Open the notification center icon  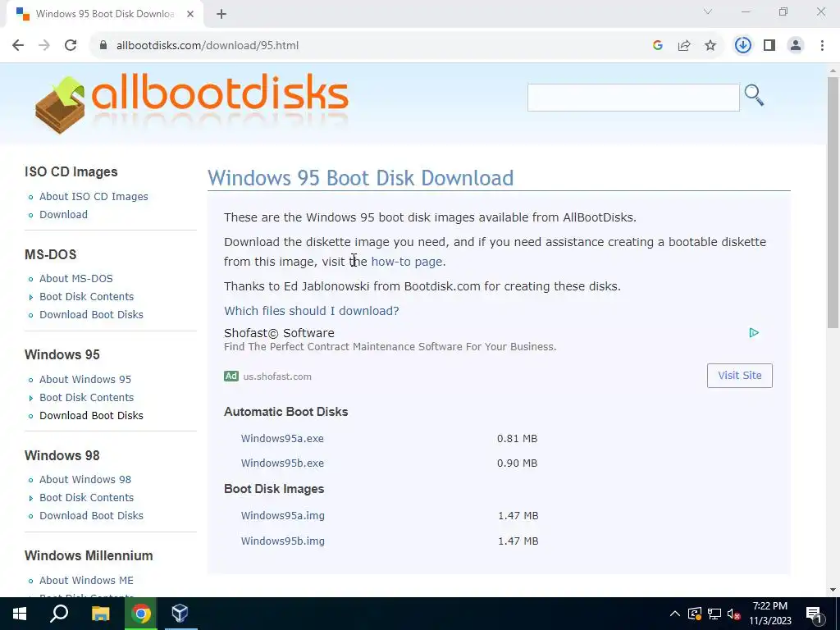point(815,614)
